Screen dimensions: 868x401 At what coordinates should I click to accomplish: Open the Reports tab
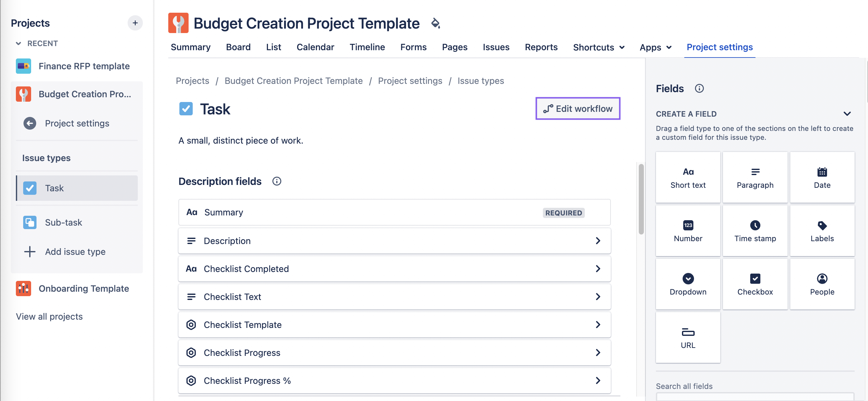pos(541,47)
